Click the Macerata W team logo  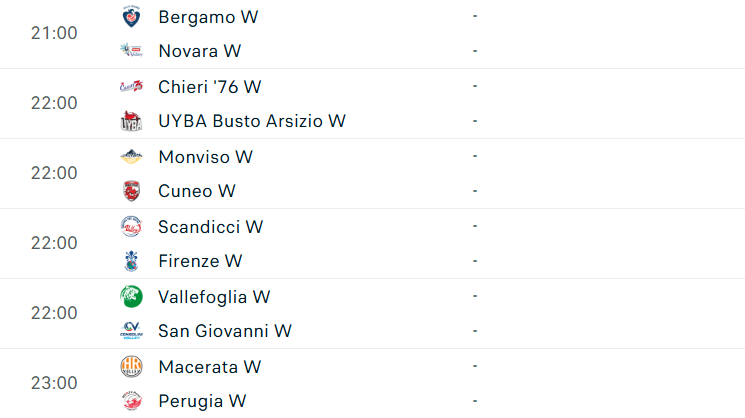[x=131, y=367]
